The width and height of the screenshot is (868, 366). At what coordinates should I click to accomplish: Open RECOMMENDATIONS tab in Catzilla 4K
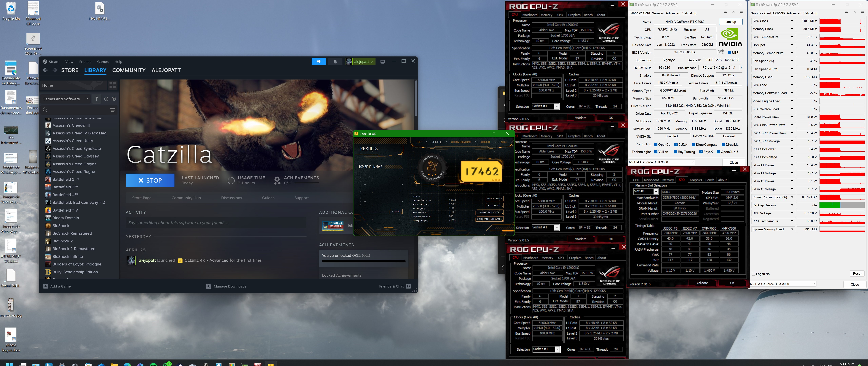tap(461, 142)
